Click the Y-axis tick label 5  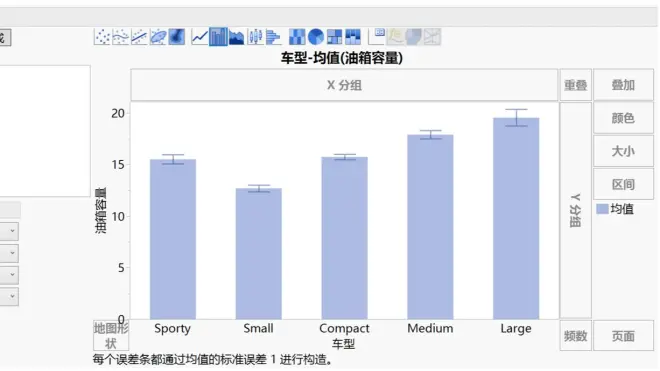[121, 268]
